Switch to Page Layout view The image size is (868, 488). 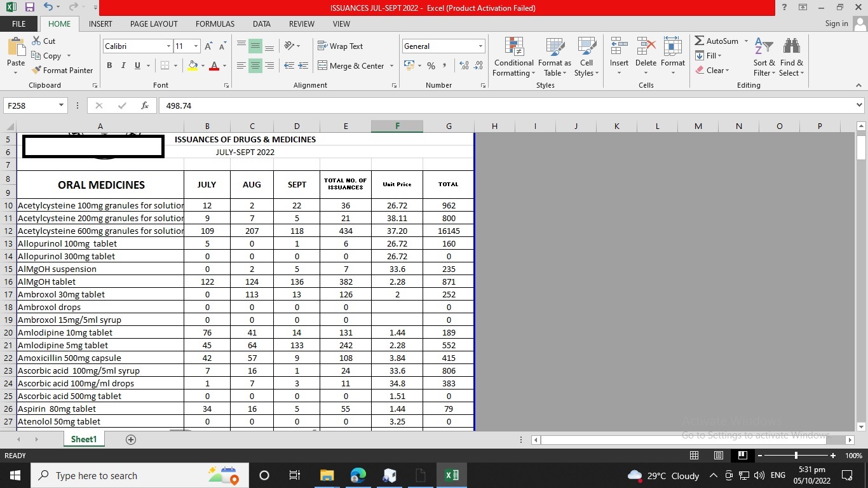pos(718,456)
